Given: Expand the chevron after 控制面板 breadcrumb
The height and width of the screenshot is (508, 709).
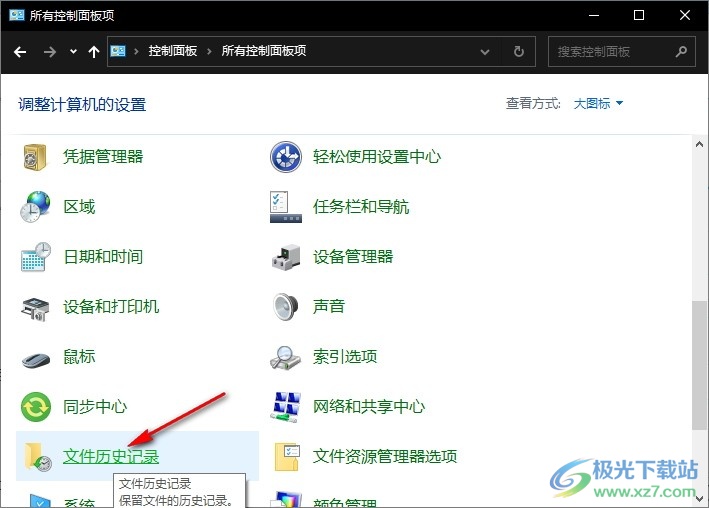Looking at the screenshot, I should click(x=209, y=51).
